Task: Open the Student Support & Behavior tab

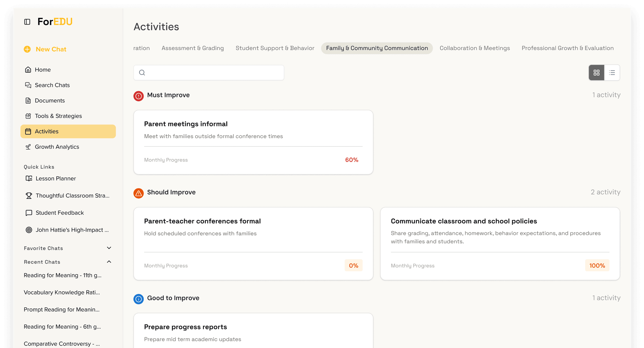Action: click(275, 48)
